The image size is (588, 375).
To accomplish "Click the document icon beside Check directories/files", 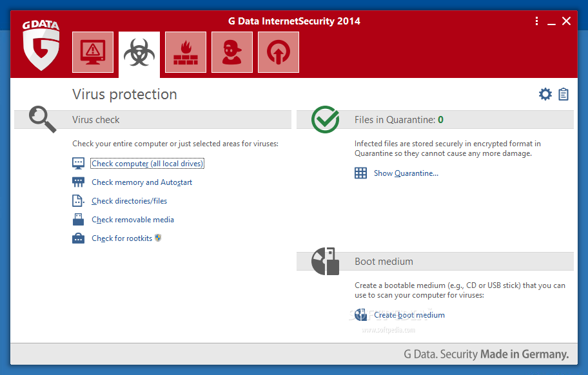I will (x=78, y=201).
